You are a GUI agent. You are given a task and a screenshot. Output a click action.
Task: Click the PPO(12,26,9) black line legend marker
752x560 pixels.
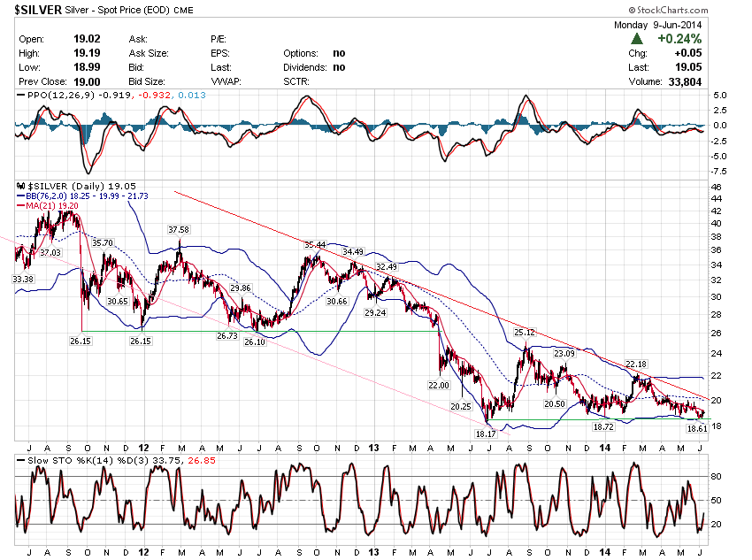(x=19, y=96)
